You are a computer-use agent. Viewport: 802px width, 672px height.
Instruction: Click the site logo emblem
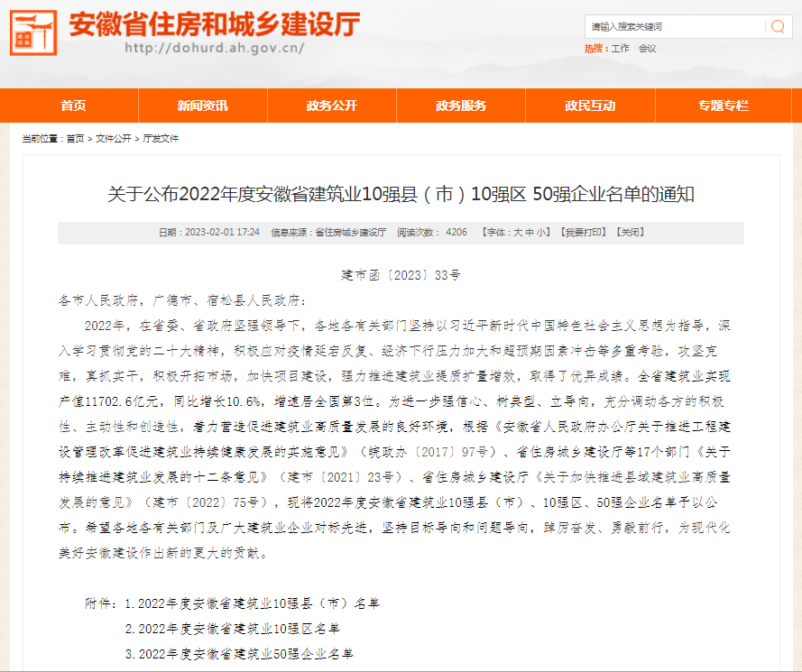pyautogui.click(x=33, y=32)
